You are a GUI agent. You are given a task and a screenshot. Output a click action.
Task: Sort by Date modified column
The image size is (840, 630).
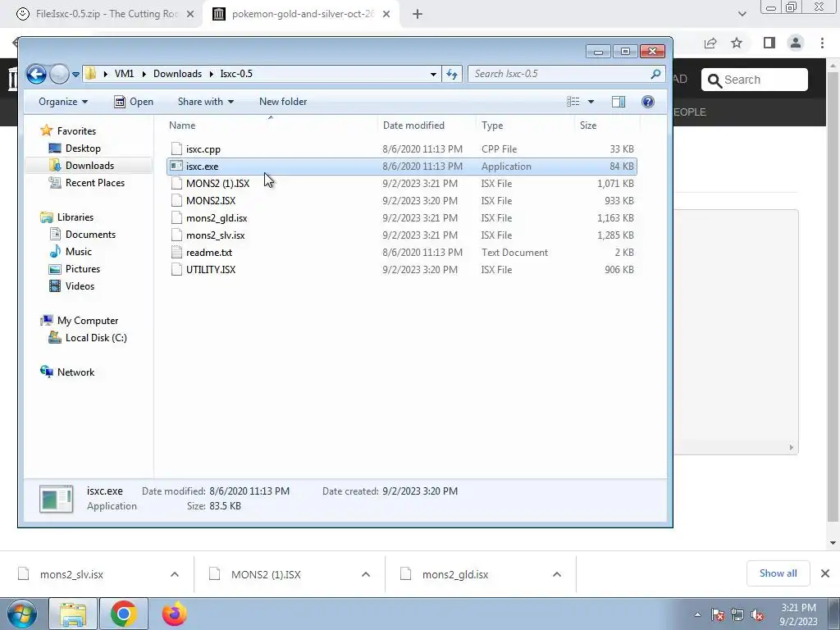click(x=427, y=126)
